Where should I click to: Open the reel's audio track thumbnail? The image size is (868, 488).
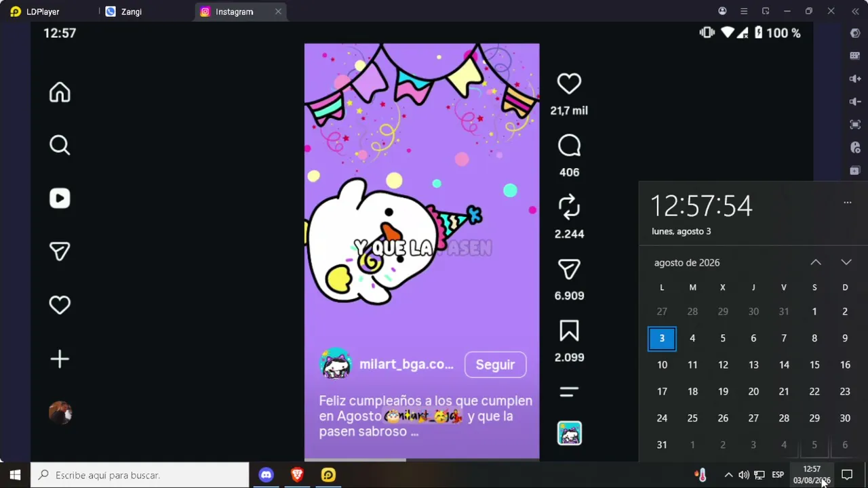(570, 433)
